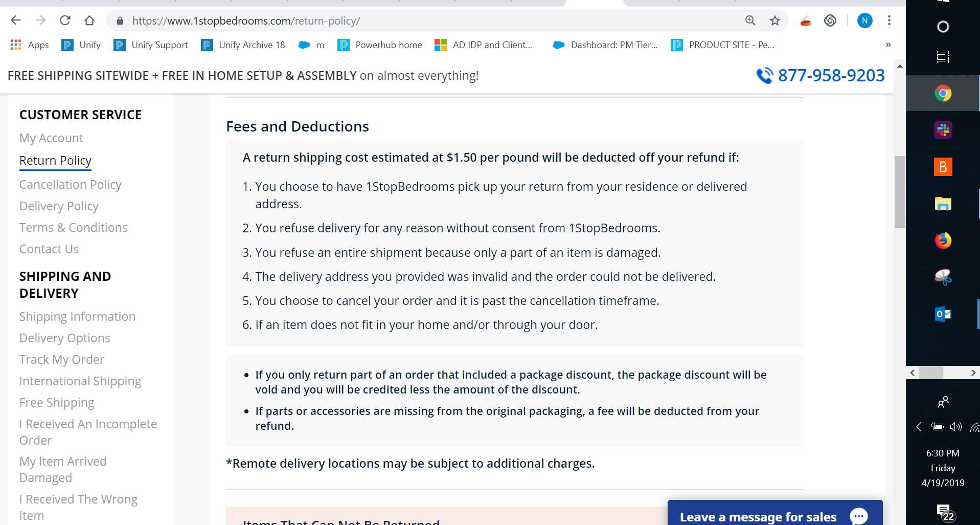Screen dimensions: 980x525
Task: Open the Apps bookmarks shortcut
Action: point(30,45)
